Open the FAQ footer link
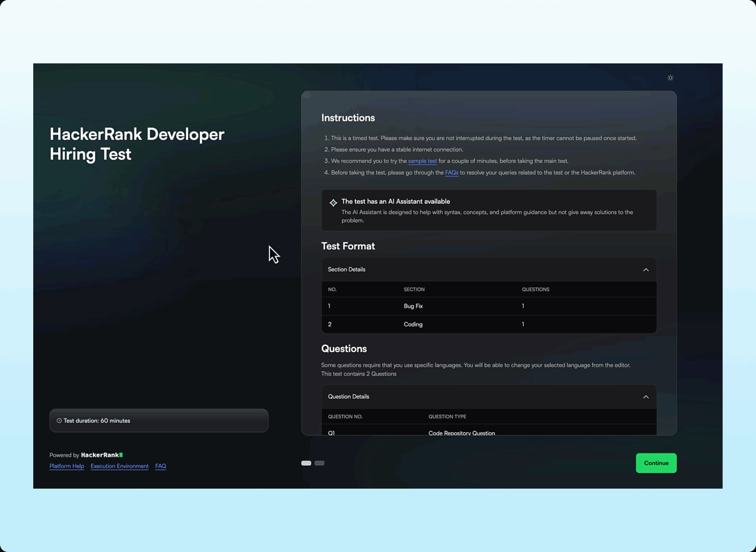756x552 pixels. 161,466
